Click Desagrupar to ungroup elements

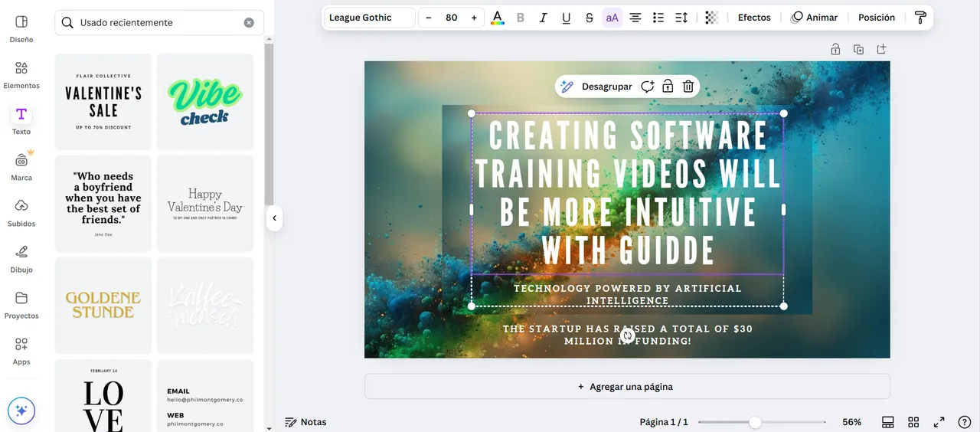click(x=607, y=87)
